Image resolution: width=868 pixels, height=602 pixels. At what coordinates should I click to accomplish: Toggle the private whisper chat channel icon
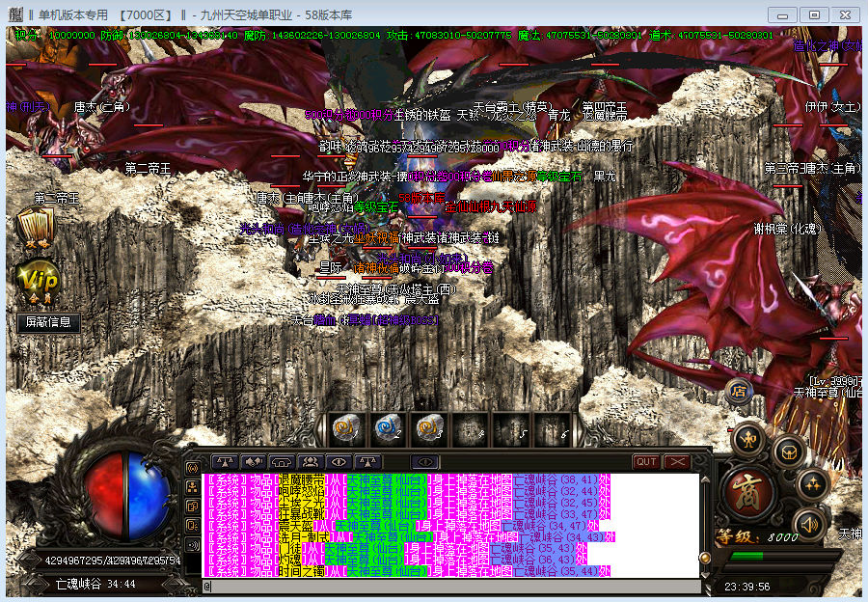[x=193, y=526]
